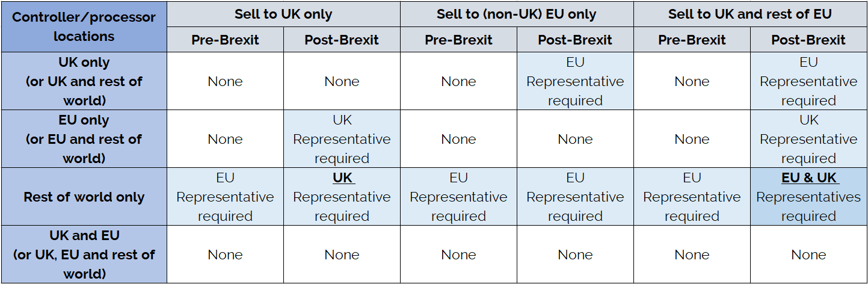Click 'EU Representative required' in UK only row, last column
868x284 pixels.
(x=808, y=81)
